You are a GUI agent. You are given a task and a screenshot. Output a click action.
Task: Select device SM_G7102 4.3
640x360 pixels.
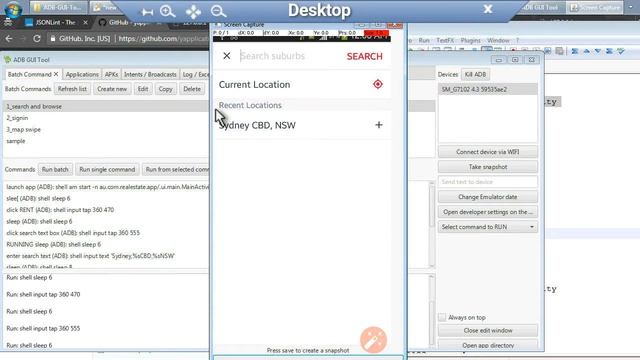point(488,89)
